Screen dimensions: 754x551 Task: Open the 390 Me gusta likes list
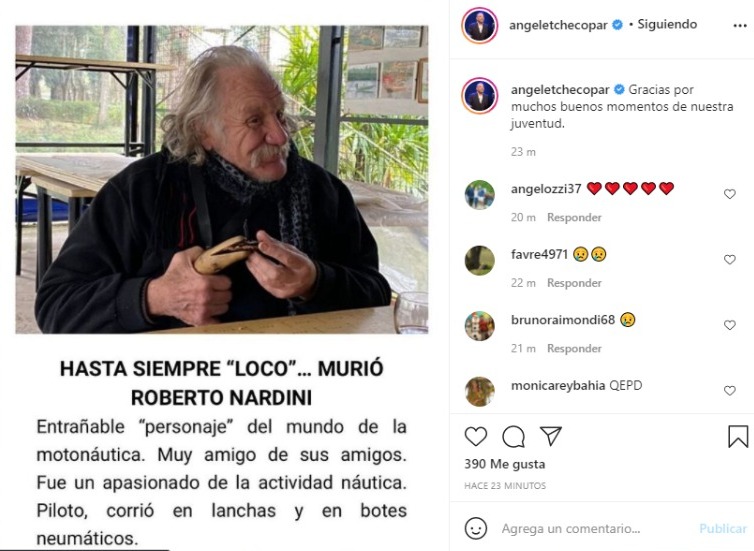[x=504, y=464]
